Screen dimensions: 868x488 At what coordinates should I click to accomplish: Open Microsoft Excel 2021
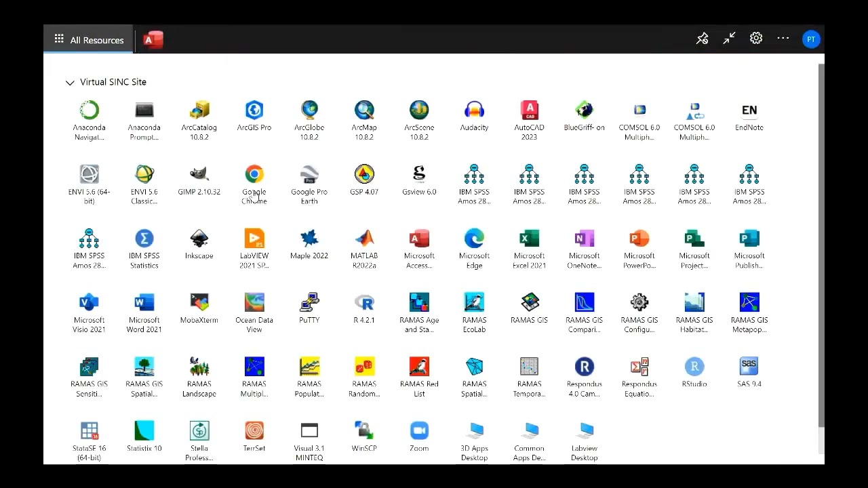click(529, 249)
